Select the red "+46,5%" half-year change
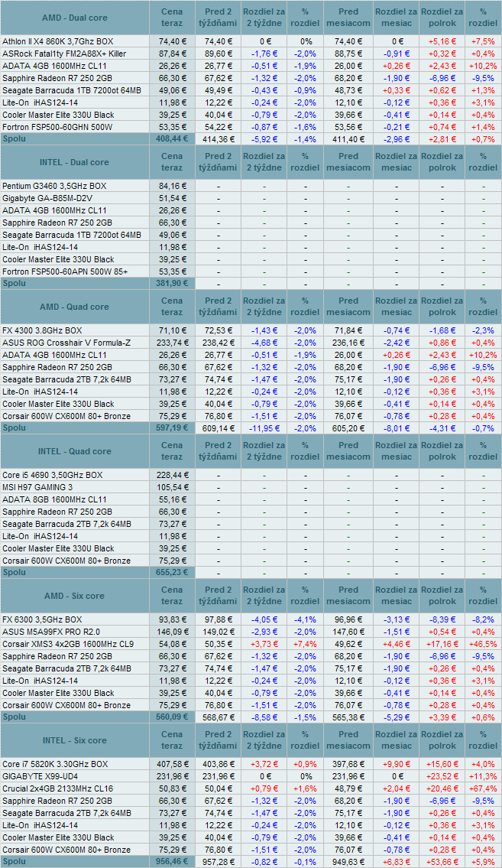502x868 pixels. click(x=483, y=644)
